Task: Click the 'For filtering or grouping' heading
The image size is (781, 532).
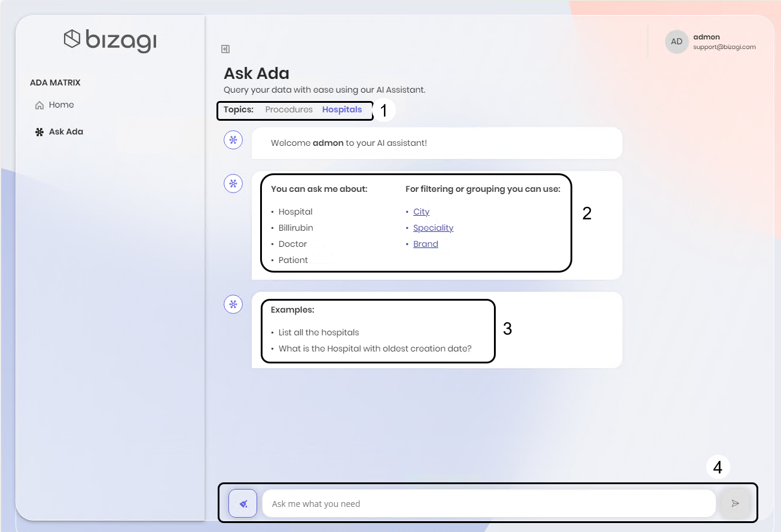Action: pos(483,189)
